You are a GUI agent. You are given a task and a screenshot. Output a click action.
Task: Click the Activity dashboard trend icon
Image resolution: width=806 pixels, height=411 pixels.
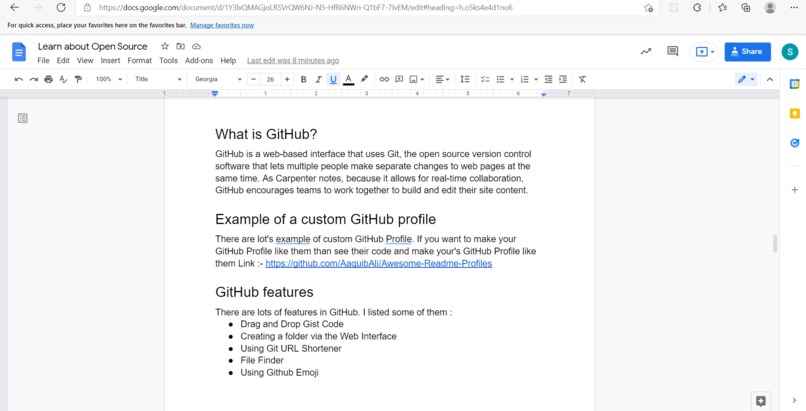coord(646,51)
